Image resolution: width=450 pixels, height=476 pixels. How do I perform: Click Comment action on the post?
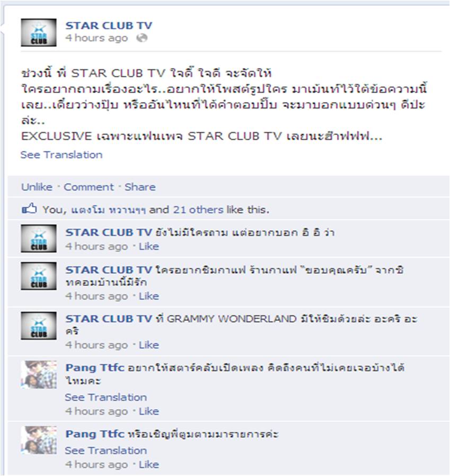[x=89, y=187]
